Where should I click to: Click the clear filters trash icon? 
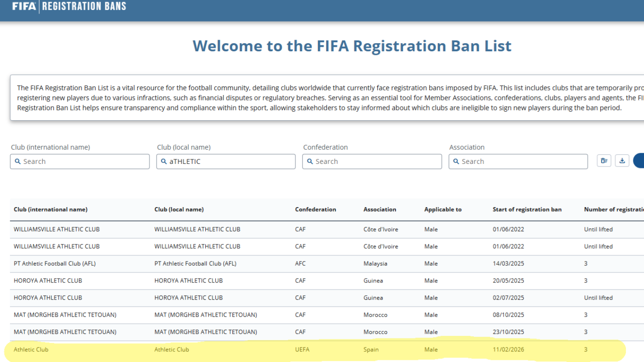(x=604, y=161)
